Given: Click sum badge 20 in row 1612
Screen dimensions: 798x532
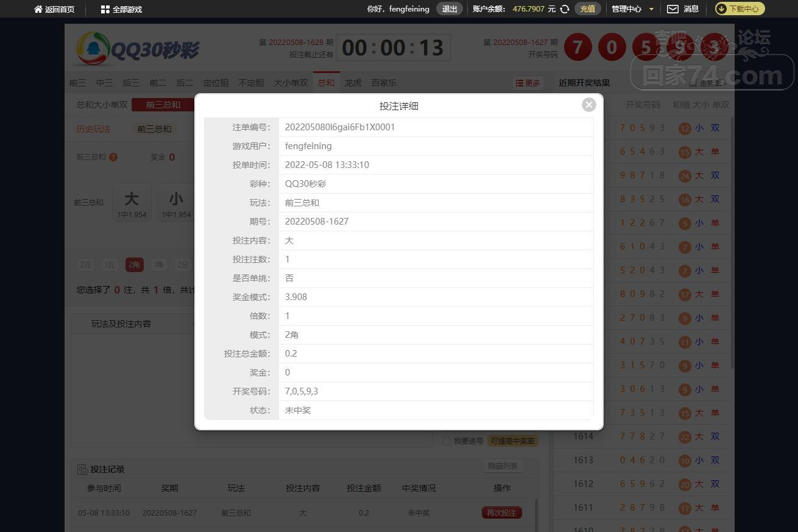Looking at the screenshot, I should pos(685,485).
